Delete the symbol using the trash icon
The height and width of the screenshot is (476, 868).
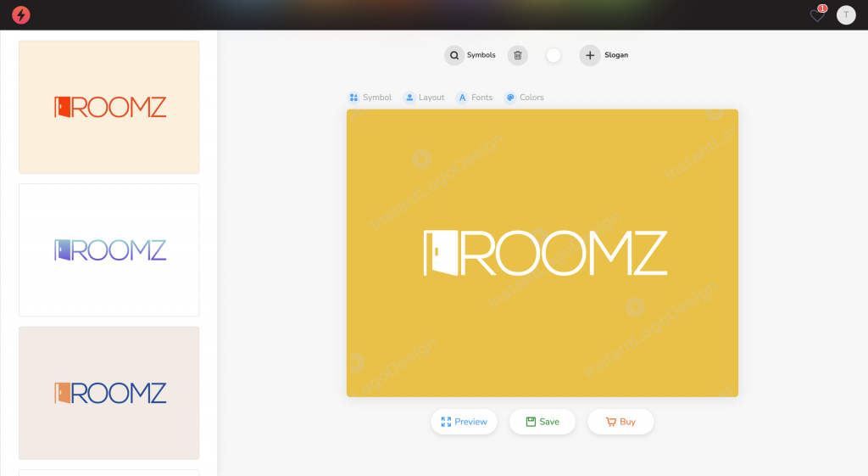pyautogui.click(x=518, y=55)
